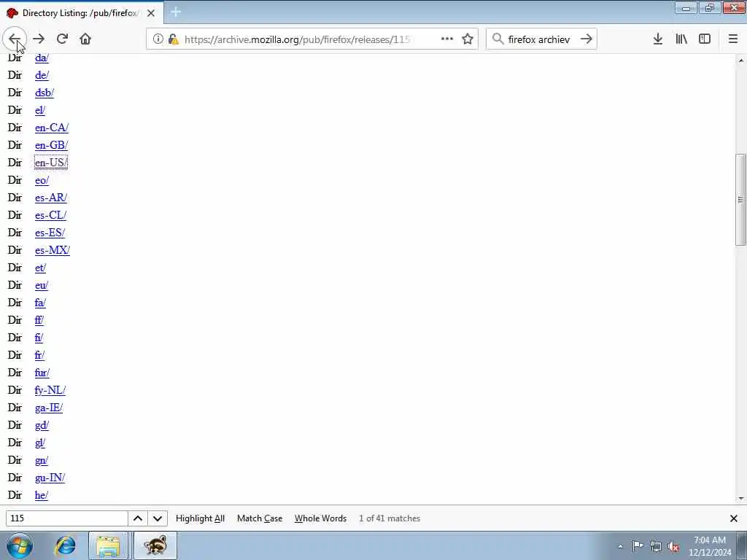Open the Downloads panel
Image resolution: width=747 pixels, height=560 pixels.
pyautogui.click(x=658, y=39)
